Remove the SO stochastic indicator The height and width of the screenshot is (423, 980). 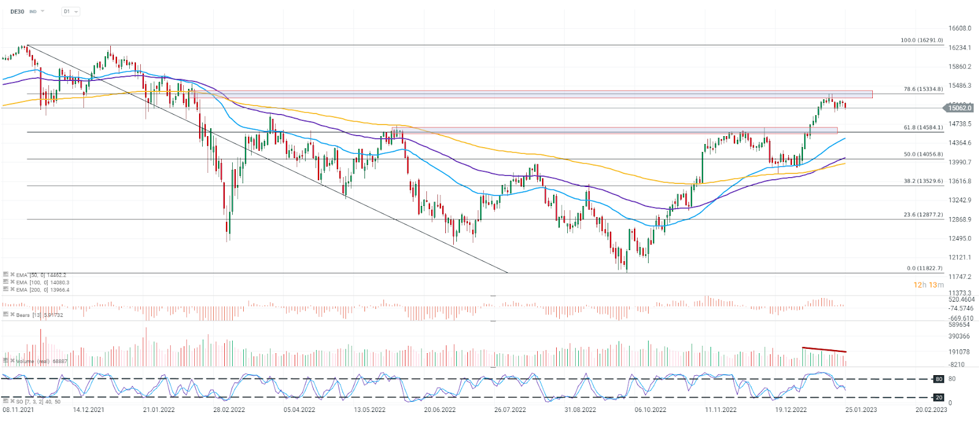[x=12, y=401]
